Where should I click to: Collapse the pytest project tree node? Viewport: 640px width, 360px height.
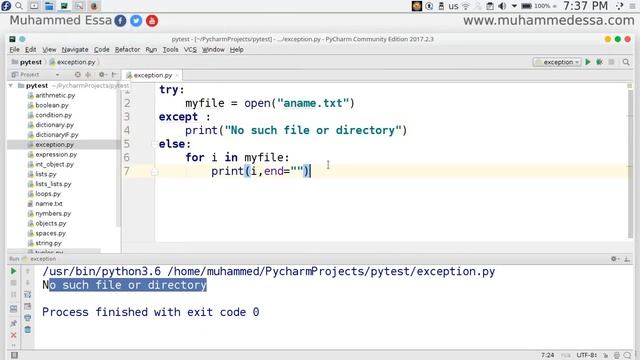[11, 86]
